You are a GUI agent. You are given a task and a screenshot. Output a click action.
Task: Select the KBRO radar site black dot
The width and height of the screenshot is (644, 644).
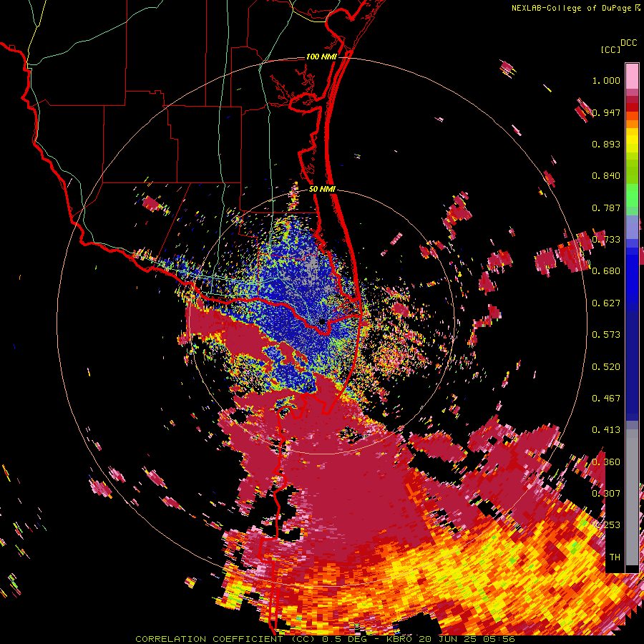point(322,321)
